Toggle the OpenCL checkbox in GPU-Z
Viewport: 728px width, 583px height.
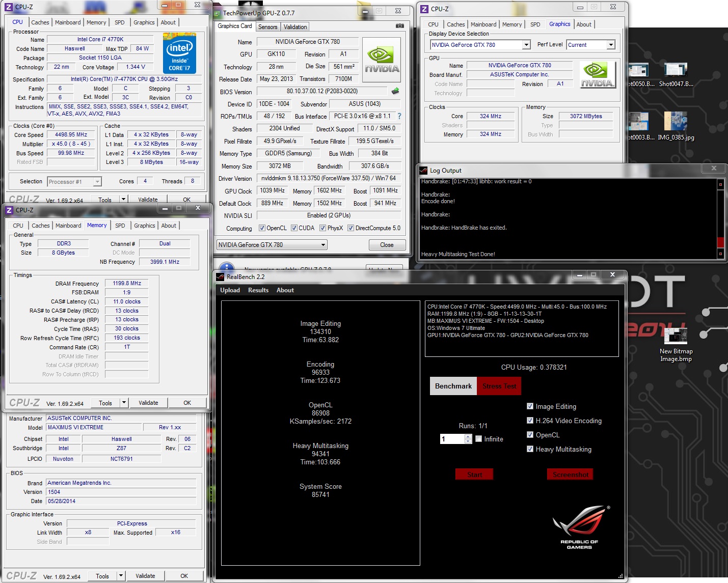(x=262, y=228)
